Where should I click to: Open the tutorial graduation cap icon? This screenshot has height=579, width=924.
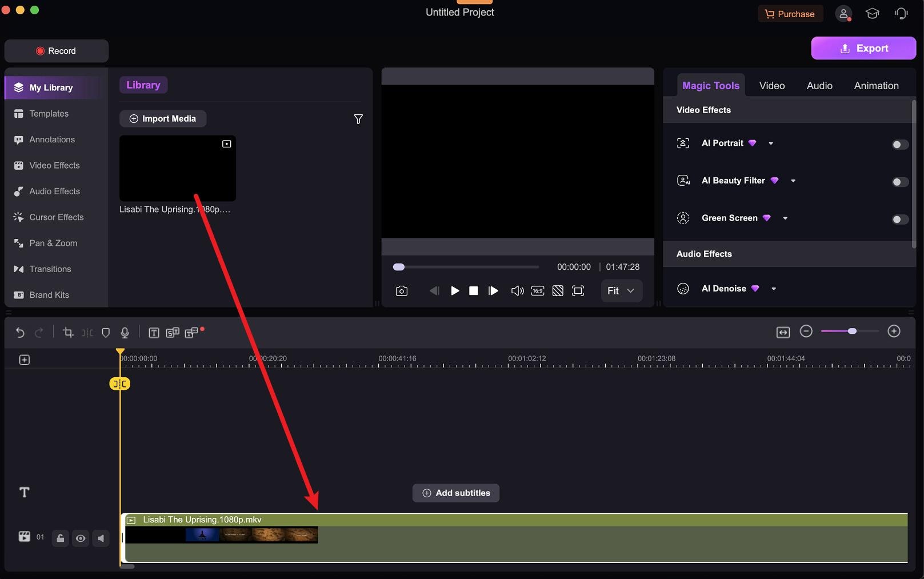pos(872,13)
